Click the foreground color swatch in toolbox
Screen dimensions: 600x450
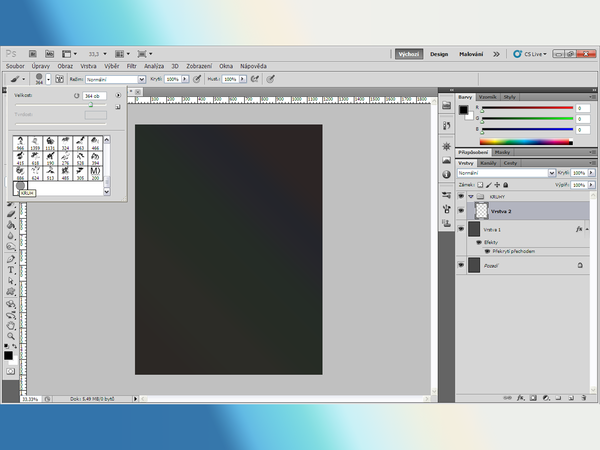pyautogui.click(x=8, y=353)
